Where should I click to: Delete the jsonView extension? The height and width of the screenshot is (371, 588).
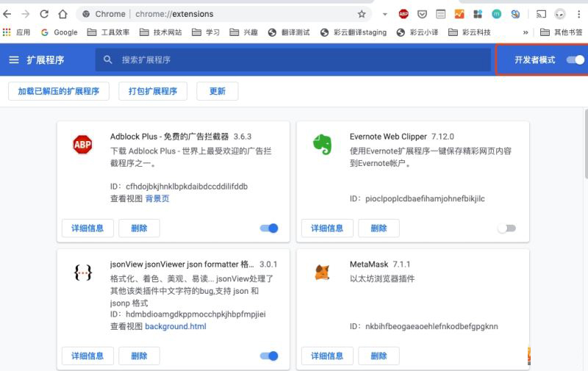click(139, 356)
